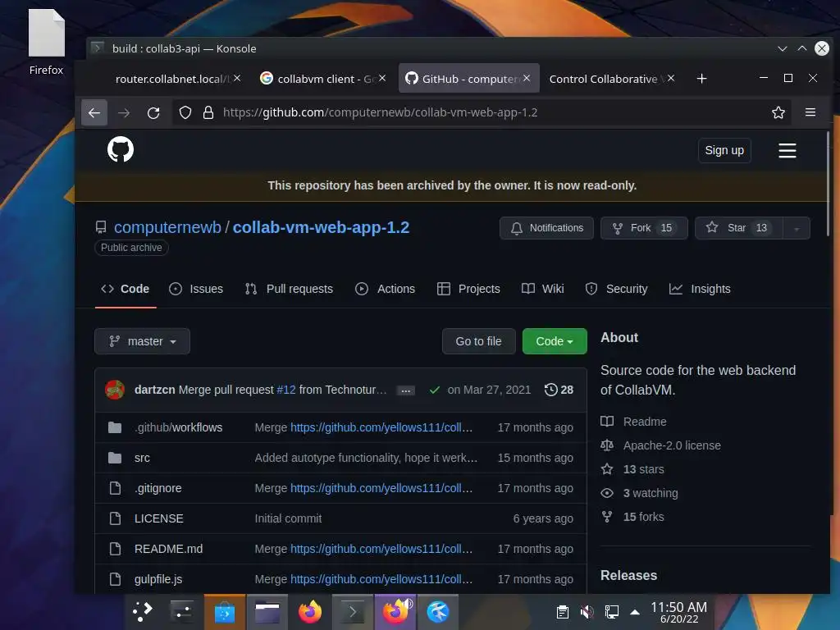The image size is (840, 630).
Task: Close the collabvm client Google tab
Action: [382, 78]
